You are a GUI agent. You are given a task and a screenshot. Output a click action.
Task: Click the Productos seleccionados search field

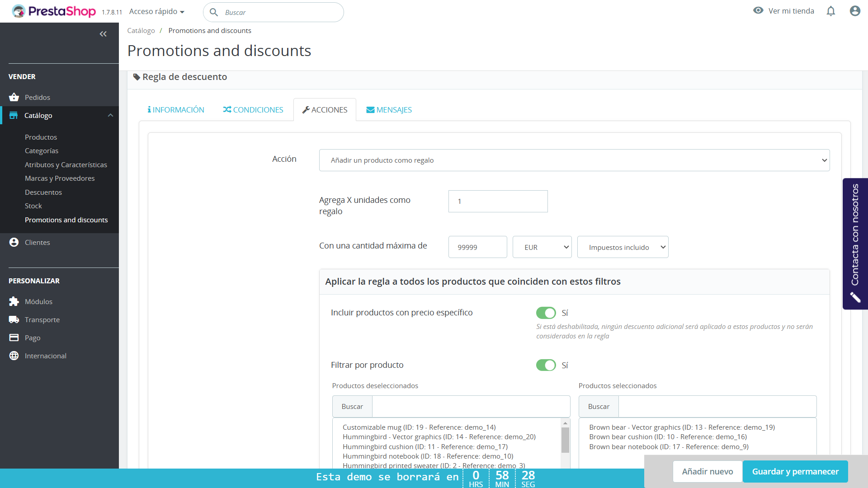point(717,407)
